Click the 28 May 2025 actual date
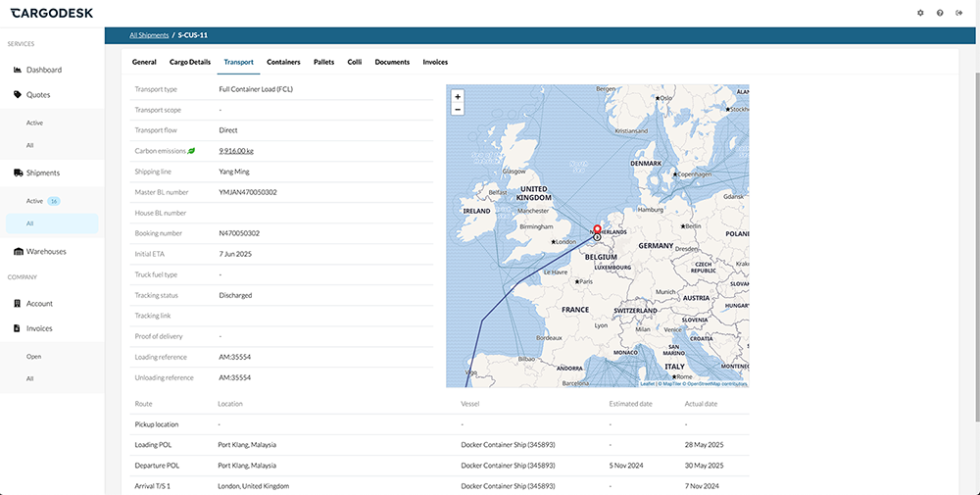This screenshot has height=495, width=980. [705, 445]
